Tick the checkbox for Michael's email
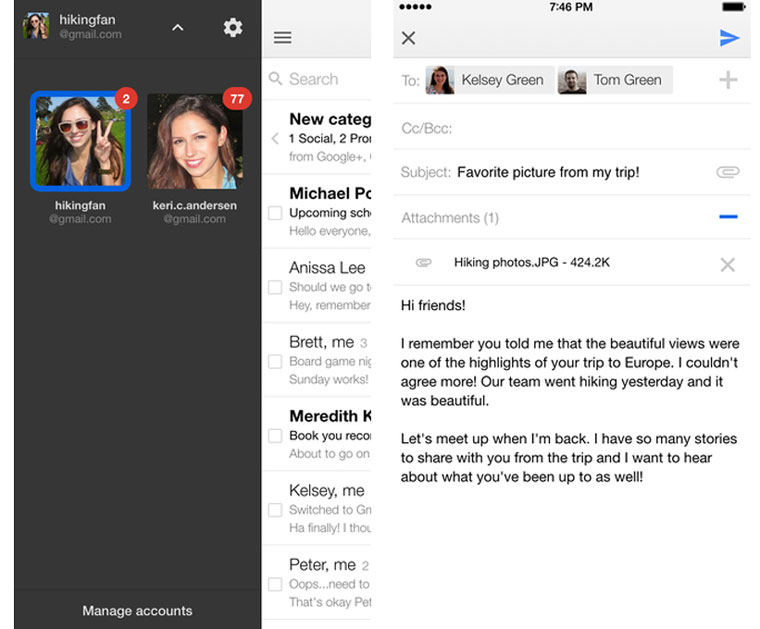 pos(275,213)
